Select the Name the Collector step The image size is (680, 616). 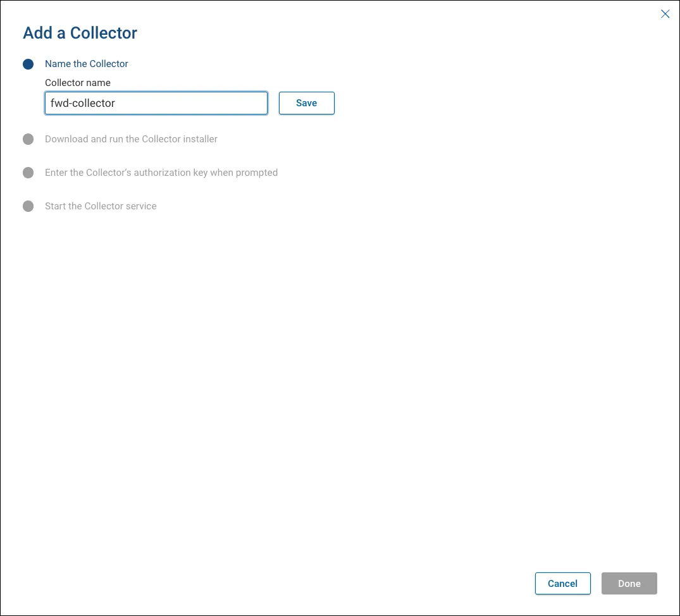tap(86, 64)
